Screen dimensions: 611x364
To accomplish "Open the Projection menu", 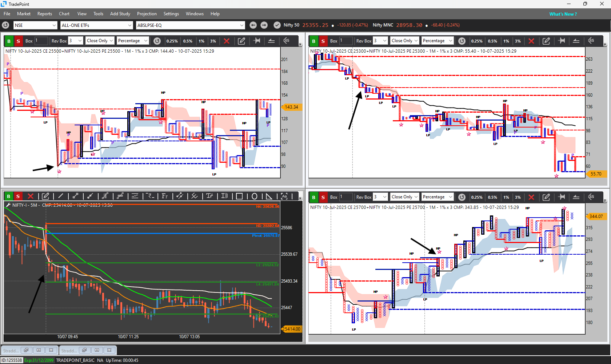I will coord(147,14).
